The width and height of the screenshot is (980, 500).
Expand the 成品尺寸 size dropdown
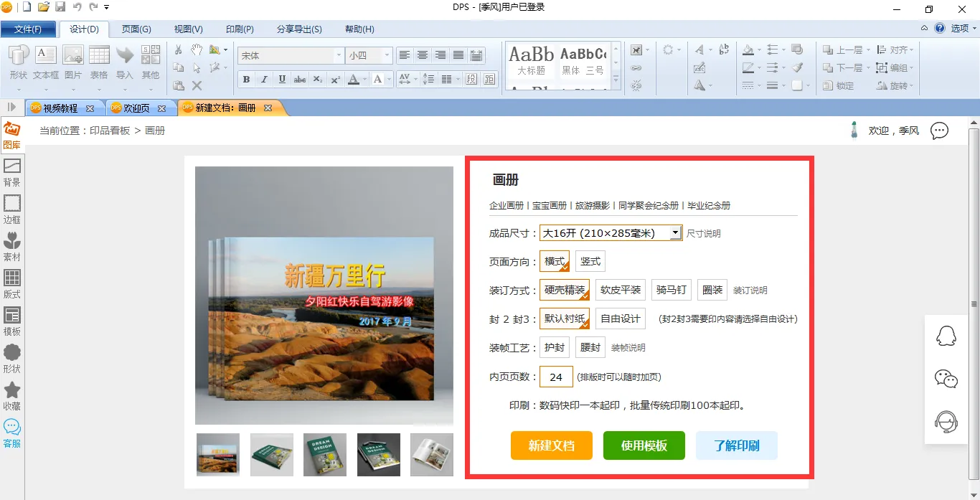pyautogui.click(x=675, y=233)
